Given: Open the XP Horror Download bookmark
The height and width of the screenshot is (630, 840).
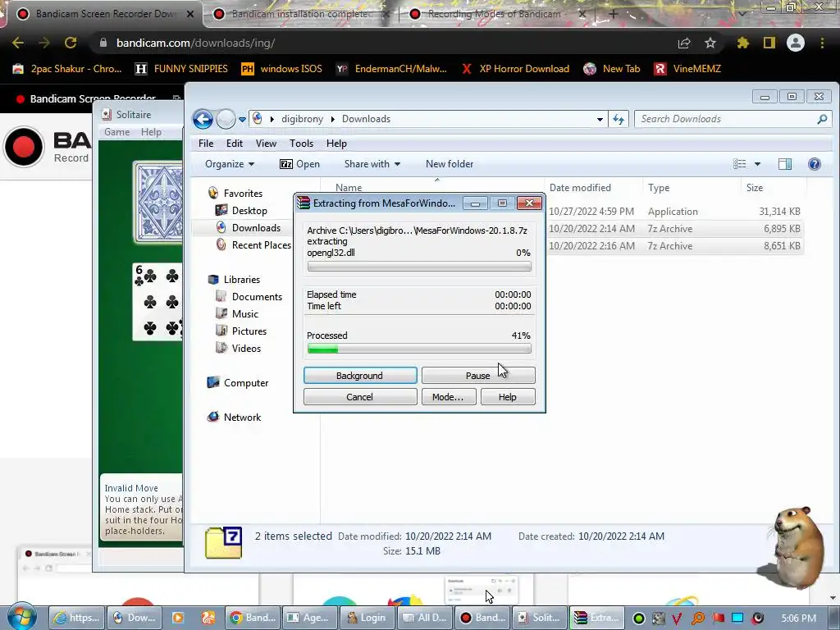Looking at the screenshot, I should point(515,69).
